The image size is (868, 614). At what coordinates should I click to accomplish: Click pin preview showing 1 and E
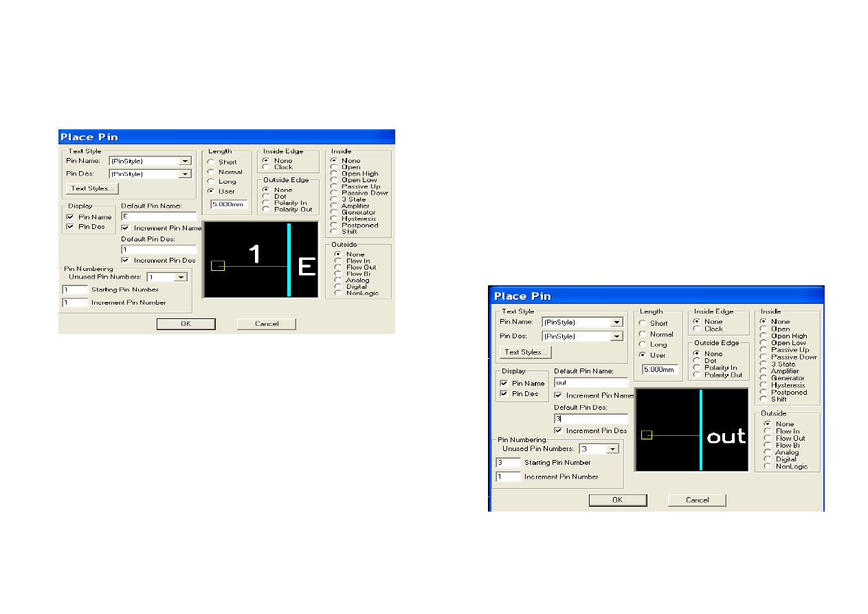click(x=260, y=259)
